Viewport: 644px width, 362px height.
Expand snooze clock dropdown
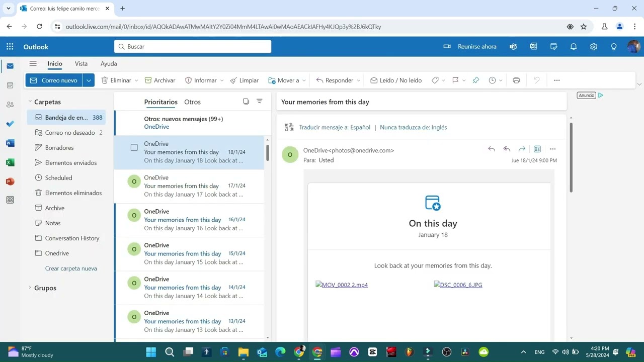pos(501,80)
